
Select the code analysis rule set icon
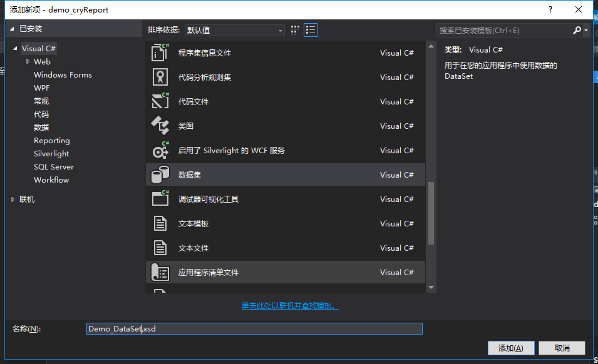[160, 77]
